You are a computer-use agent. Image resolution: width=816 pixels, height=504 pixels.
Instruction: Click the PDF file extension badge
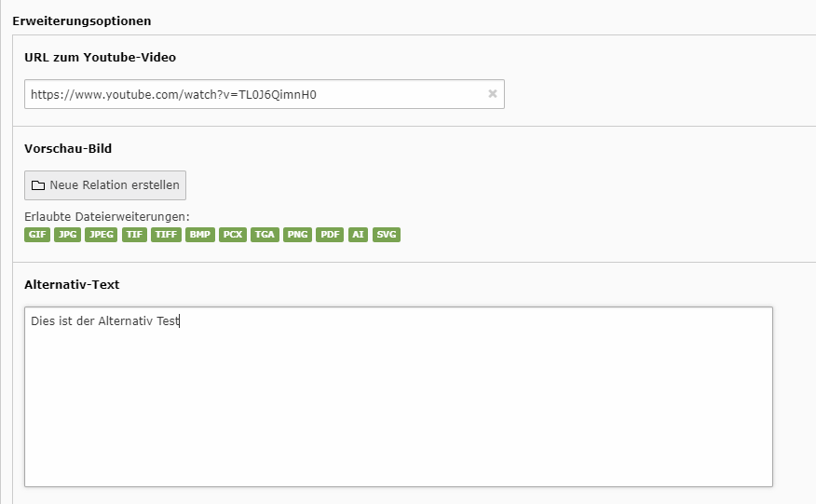pos(330,234)
